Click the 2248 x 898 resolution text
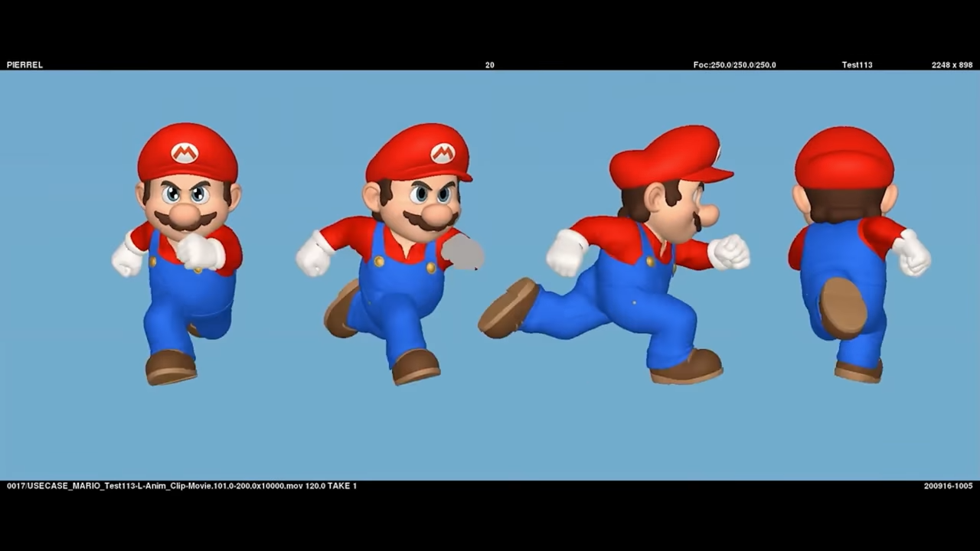Screen dimensions: 980x551 [952, 65]
